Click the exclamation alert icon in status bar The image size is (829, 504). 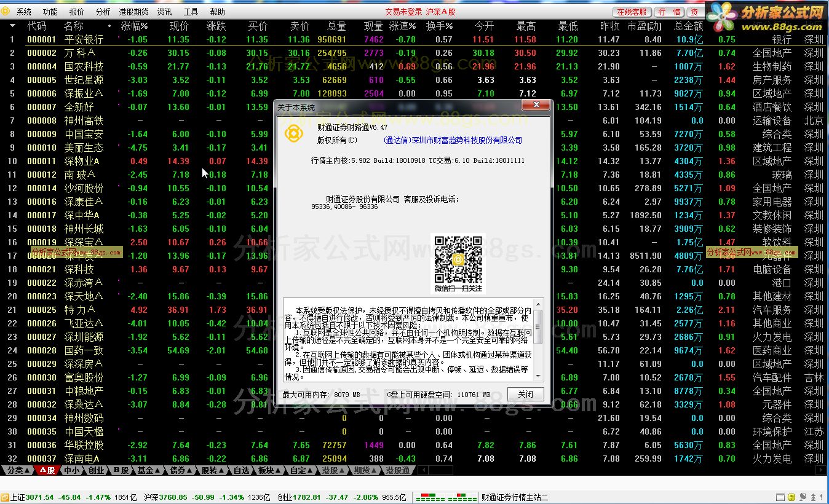(x=821, y=497)
